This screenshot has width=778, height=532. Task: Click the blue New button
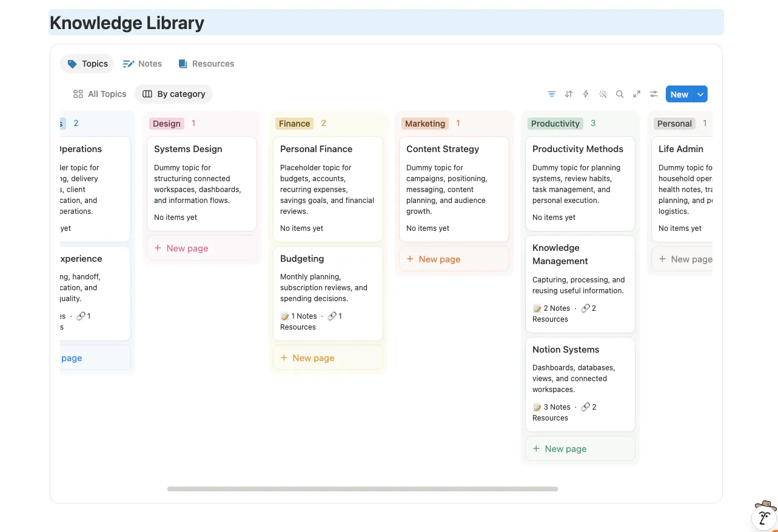tap(679, 94)
